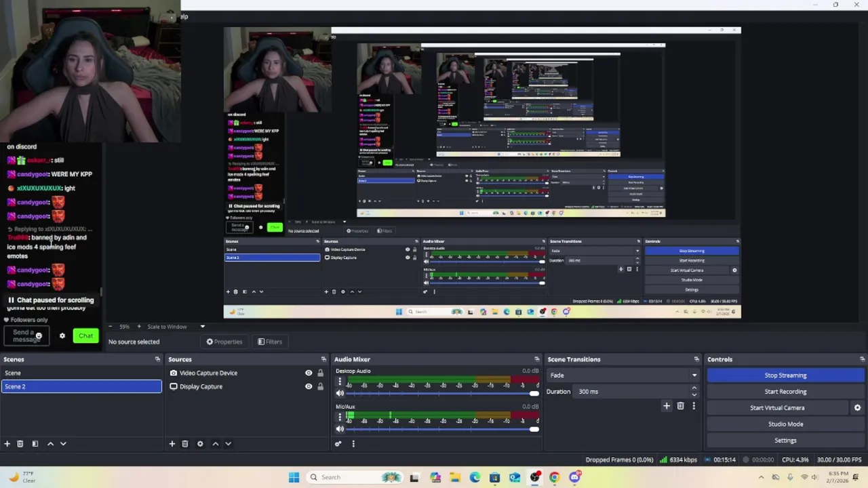Add a scene transition plus icon
The width and height of the screenshot is (868, 488).
point(666,406)
